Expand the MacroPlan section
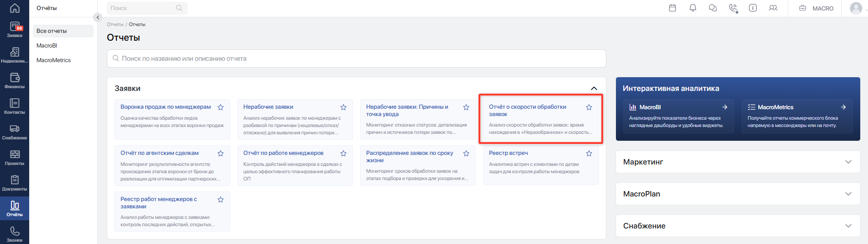Screen dimensions: 868x244 pyautogui.click(x=738, y=194)
